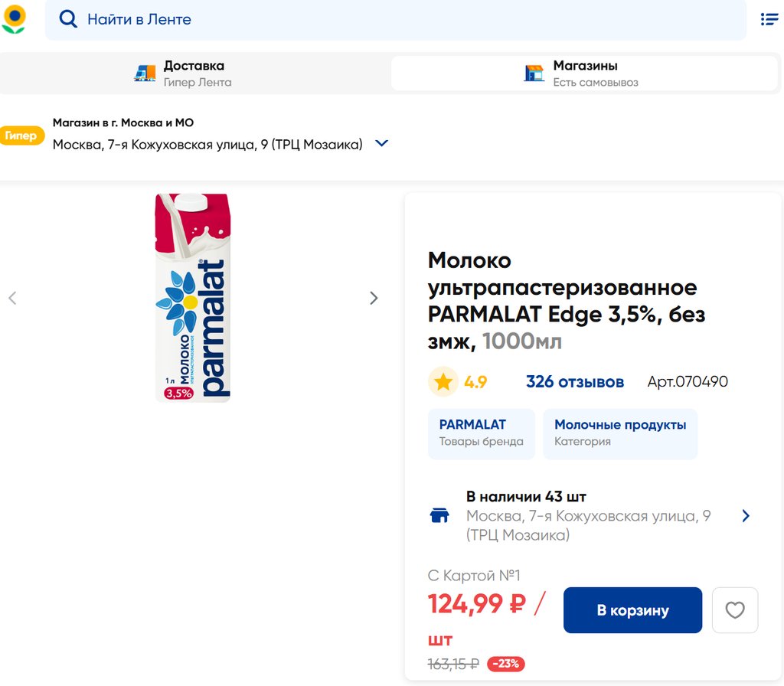
Task: Switch to the Магазины tab
Action: (585, 73)
